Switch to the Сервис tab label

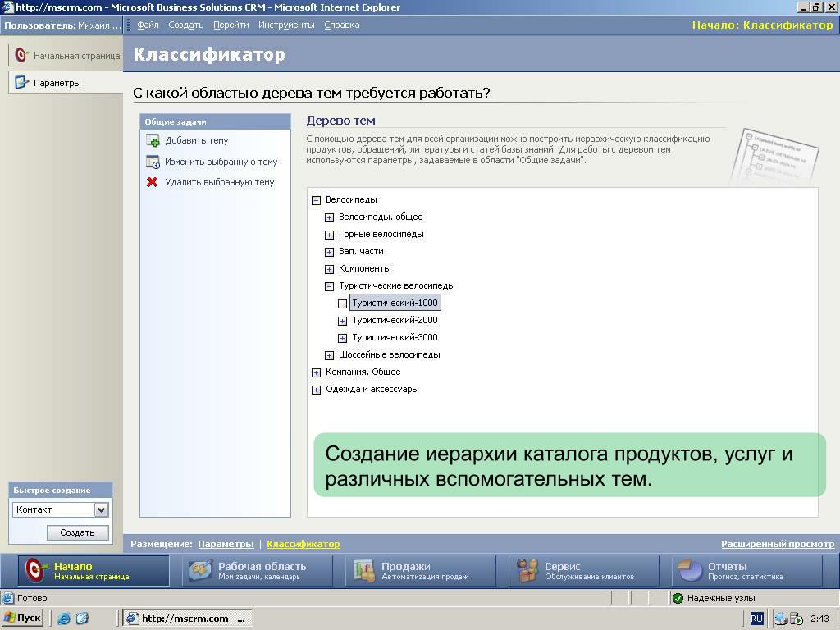pos(562,566)
